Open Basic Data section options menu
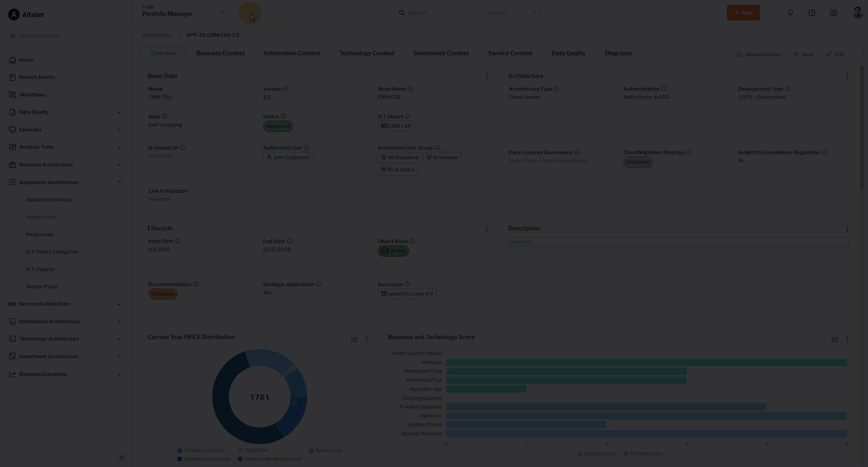The width and height of the screenshot is (868, 467). coord(487,77)
